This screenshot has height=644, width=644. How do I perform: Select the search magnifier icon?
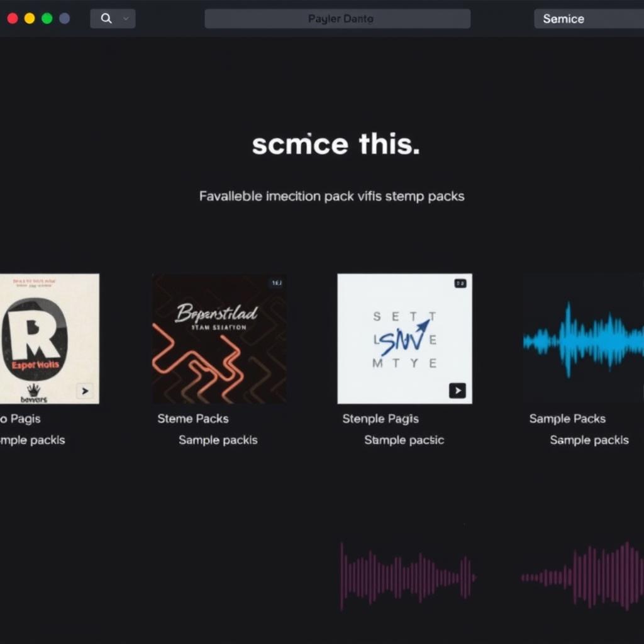tap(106, 18)
